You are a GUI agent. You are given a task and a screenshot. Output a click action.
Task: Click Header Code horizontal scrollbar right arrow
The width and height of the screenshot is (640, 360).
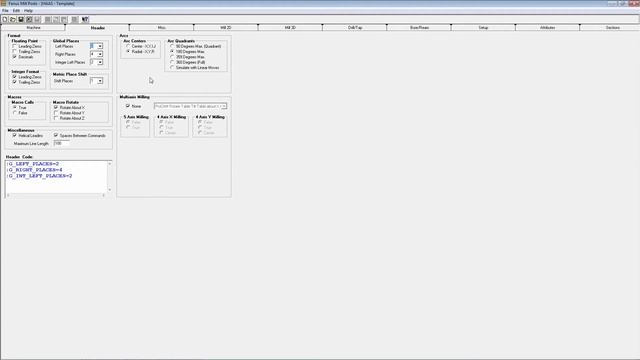coord(104,195)
